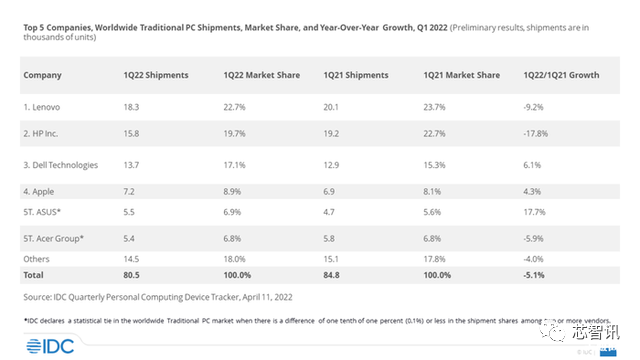This screenshot has width=640, height=360.
Task: Click the WeChat watermark icon
Action: click(553, 332)
